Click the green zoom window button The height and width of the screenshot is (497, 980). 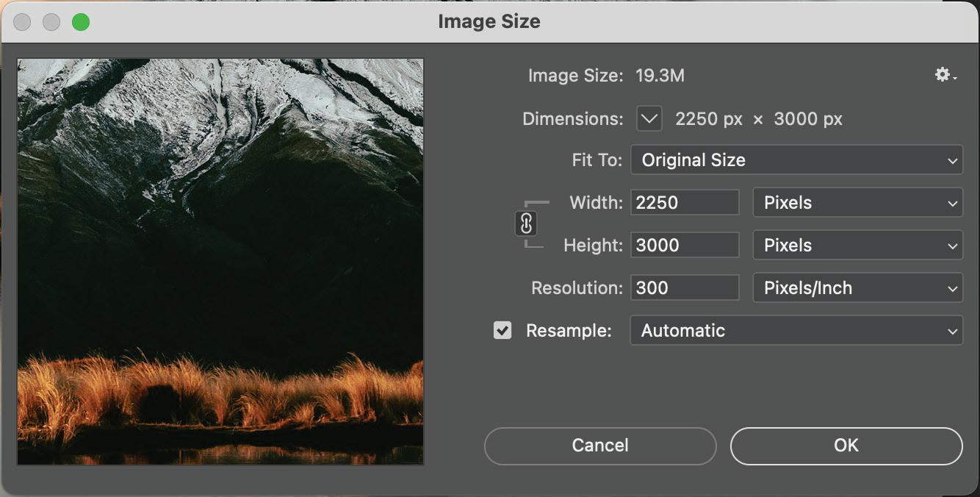pos(81,22)
